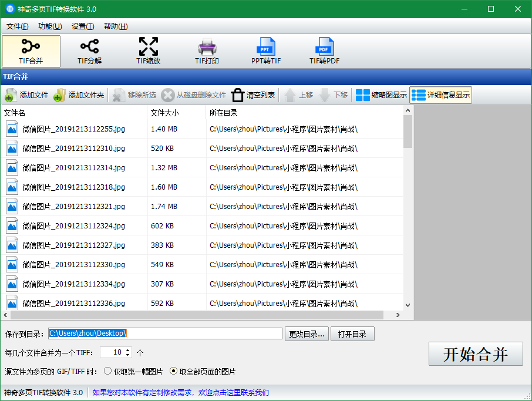Image resolution: width=532 pixels, height=401 pixels.
Task: Increase files-per-TIFF spinner value
Action: pos(127,350)
